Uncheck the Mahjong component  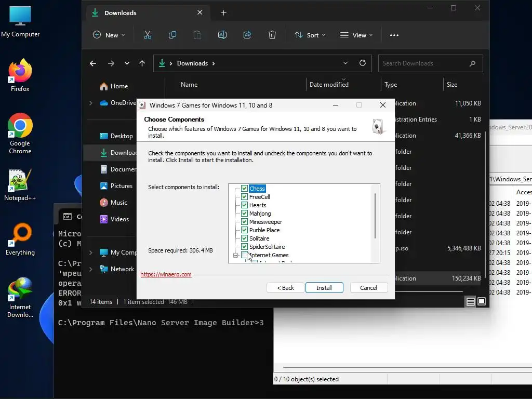tap(244, 214)
